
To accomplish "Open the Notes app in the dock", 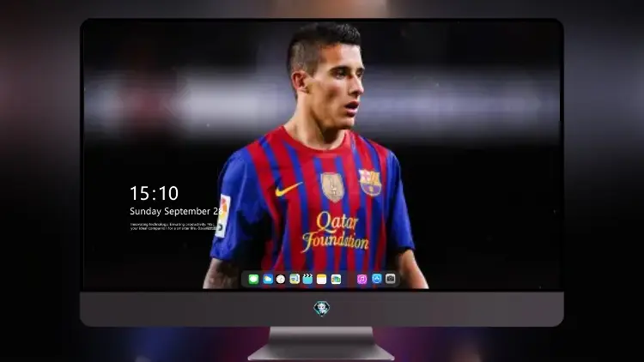I will (x=322, y=280).
